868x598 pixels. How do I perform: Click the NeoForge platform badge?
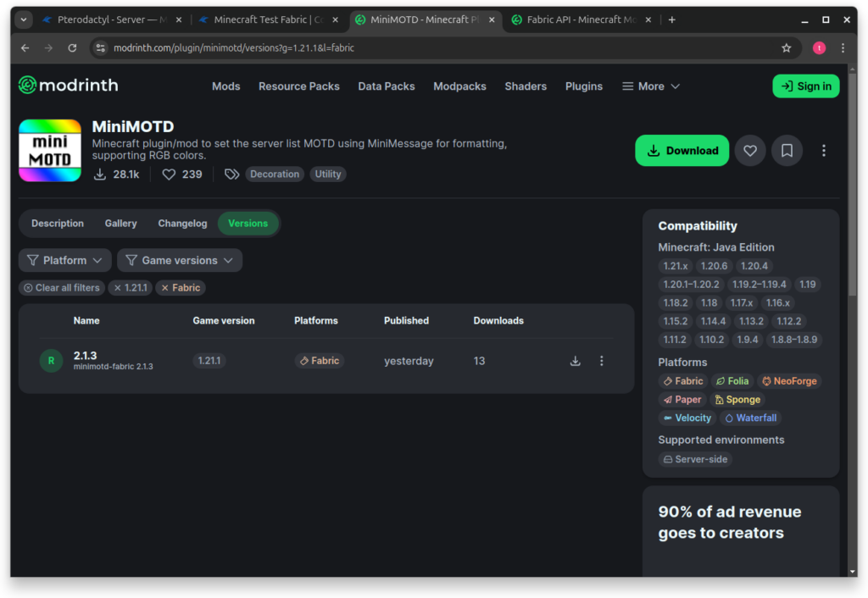point(789,381)
